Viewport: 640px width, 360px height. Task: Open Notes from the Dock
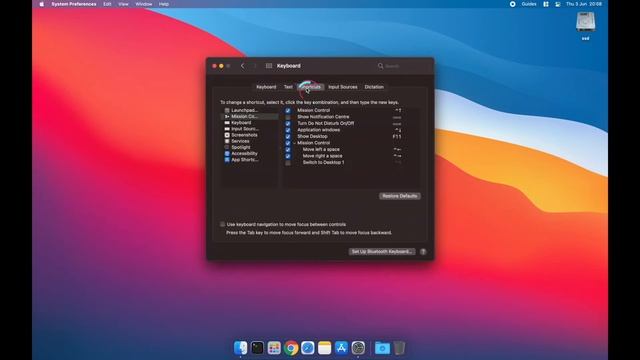(x=324, y=348)
